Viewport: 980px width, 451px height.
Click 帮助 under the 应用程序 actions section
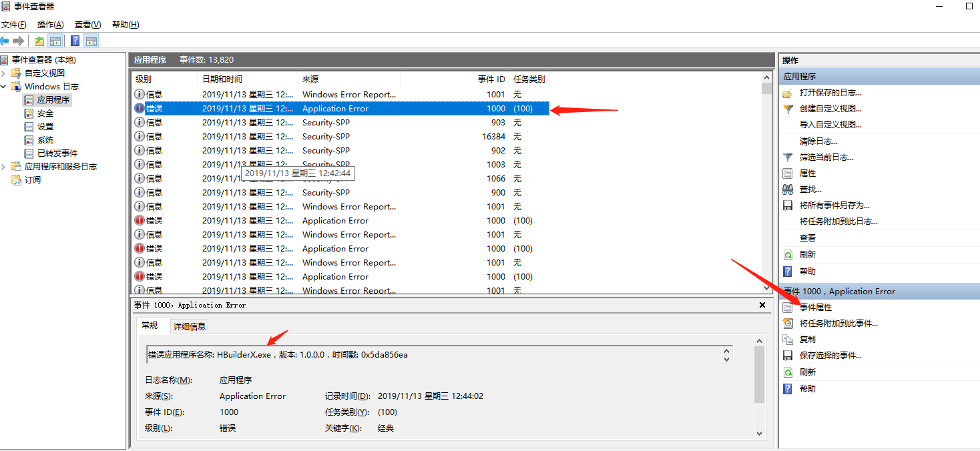tap(808, 272)
